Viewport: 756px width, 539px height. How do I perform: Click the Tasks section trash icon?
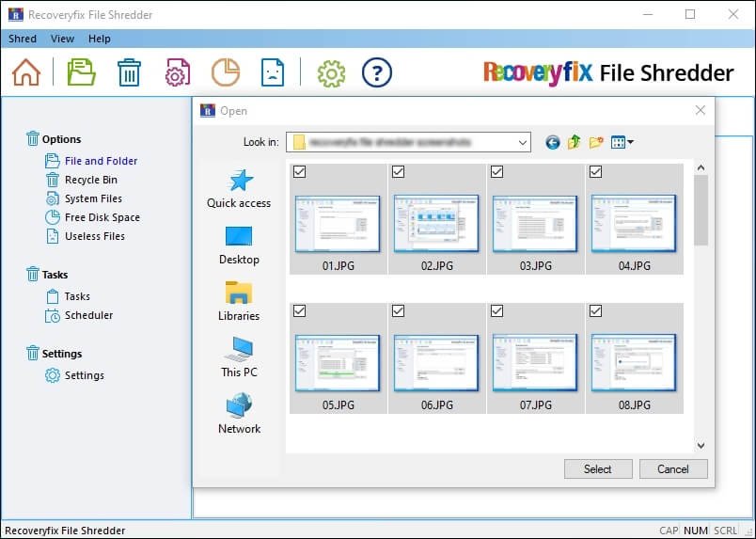[x=32, y=274]
